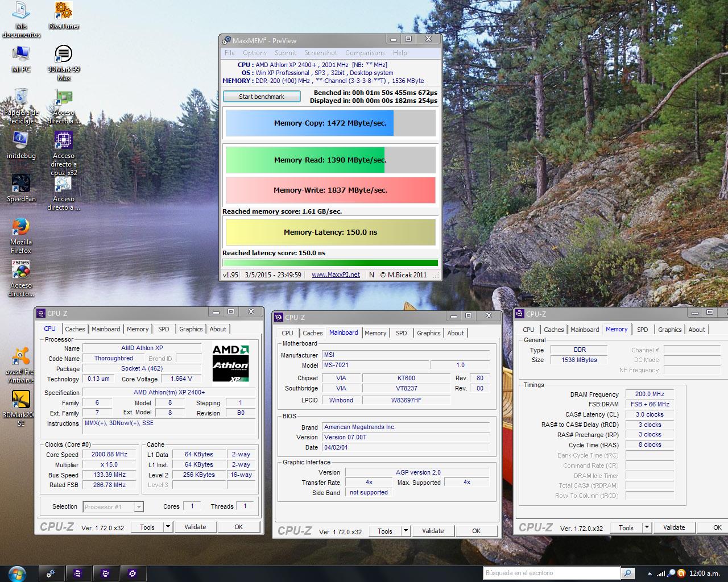Click chipset model KT600 field
Image resolution: width=728 pixels, height=582 pixels.
tap(406, 378)
